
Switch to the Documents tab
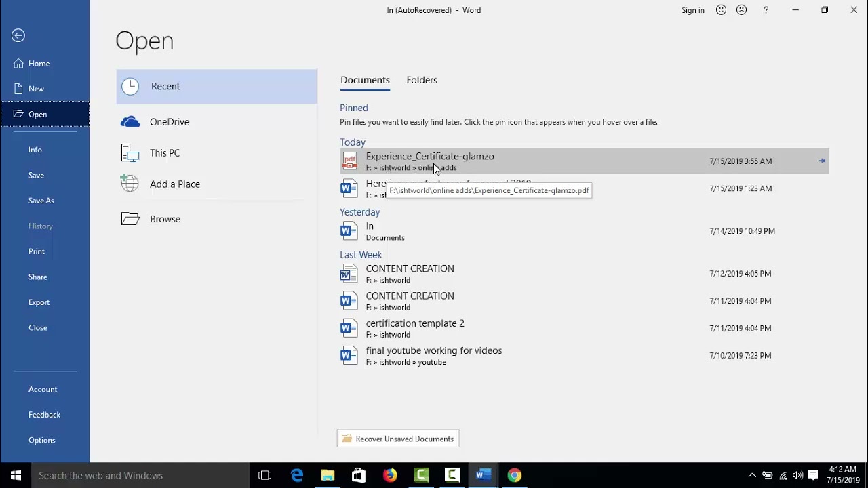tap(365, 80)
